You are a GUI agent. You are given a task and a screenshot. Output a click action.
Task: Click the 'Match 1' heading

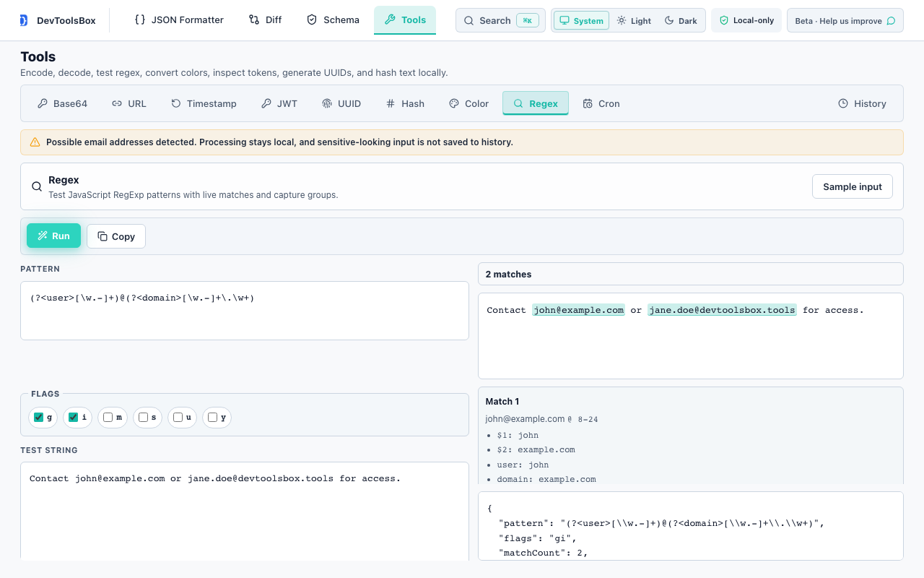coord(502,401)
